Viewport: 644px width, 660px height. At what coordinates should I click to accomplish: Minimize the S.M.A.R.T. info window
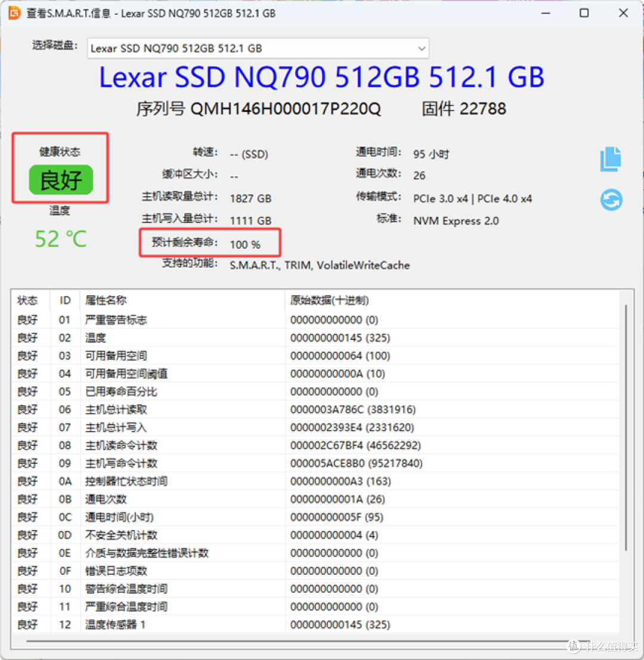pyautogui.click(x=546, y=13)
